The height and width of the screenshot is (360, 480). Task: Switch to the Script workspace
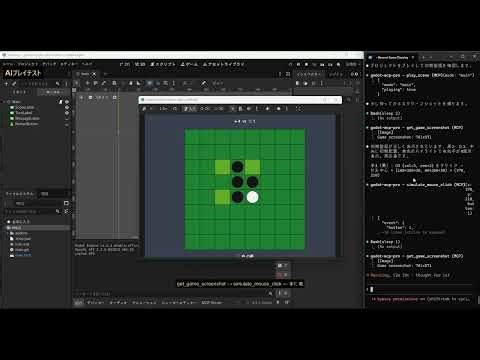coord(163,64)
